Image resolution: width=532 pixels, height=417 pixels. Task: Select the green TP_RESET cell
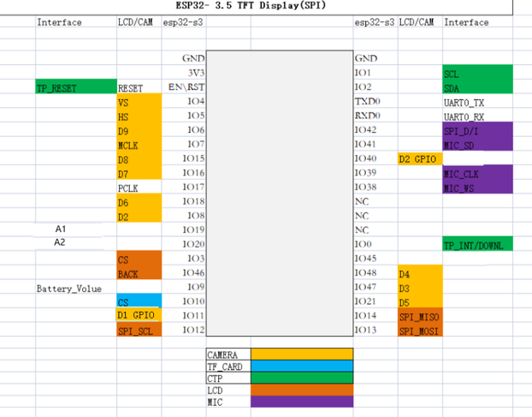point(75,87)
